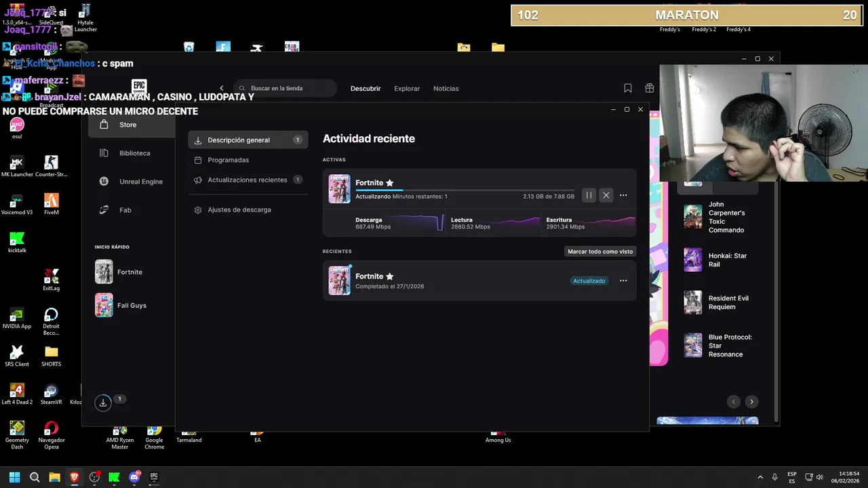Select the FiveM desktop icon
Image resolution: width=868 pixels, height=488 pixels.
tap(51, 204)
